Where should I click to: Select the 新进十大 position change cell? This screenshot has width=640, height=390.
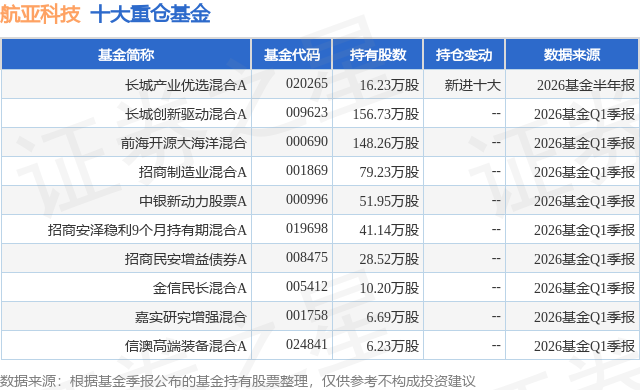472,85
